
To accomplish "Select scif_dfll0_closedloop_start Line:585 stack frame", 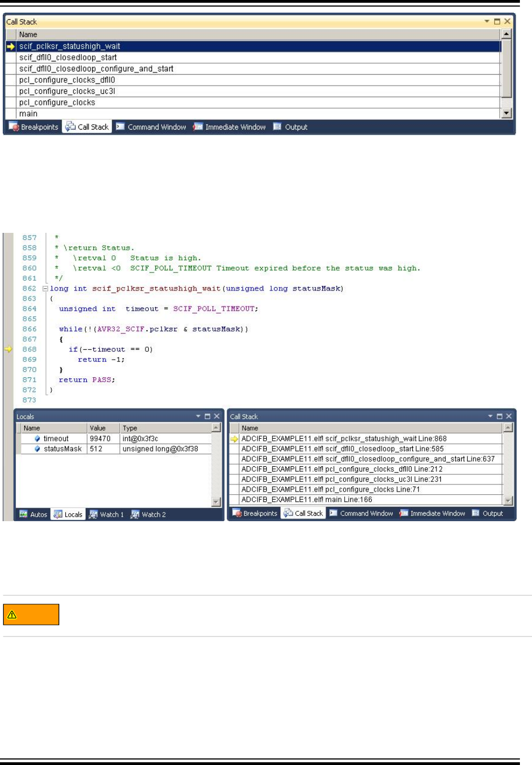I will coord(367,449).
